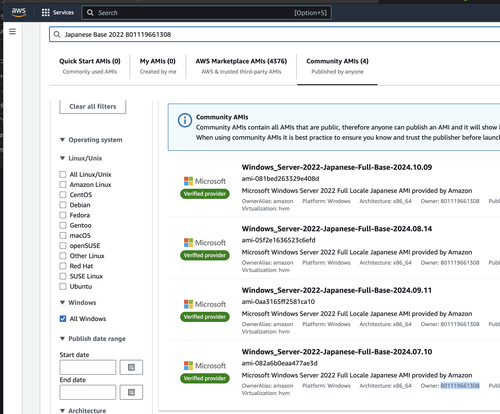Screen dimensions: 500x414
Task: Click the Verified provider badge for the 2024.09.11 AMI
Action: tap(205, 317)
